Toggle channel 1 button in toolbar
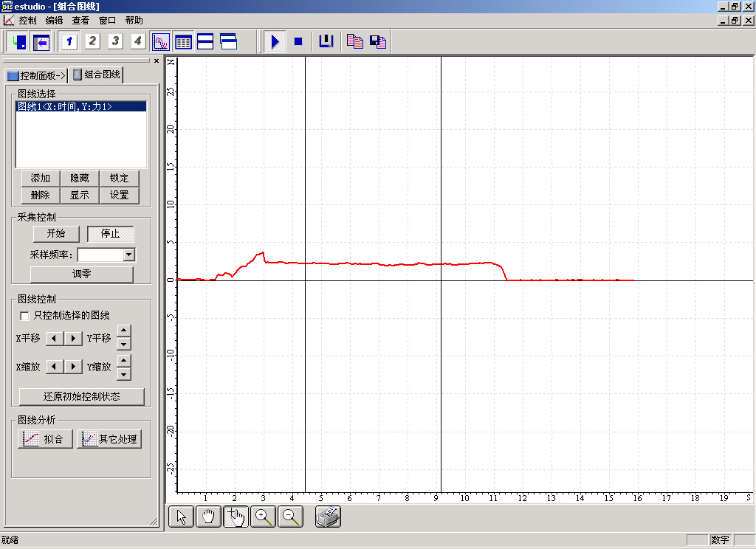The height and width of the screenshot is (549, 756). point(69,41)
